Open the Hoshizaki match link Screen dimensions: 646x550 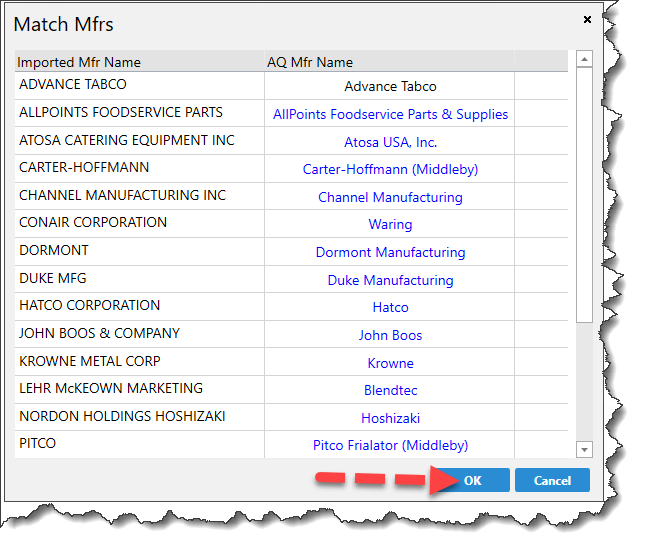pos(390,418)
